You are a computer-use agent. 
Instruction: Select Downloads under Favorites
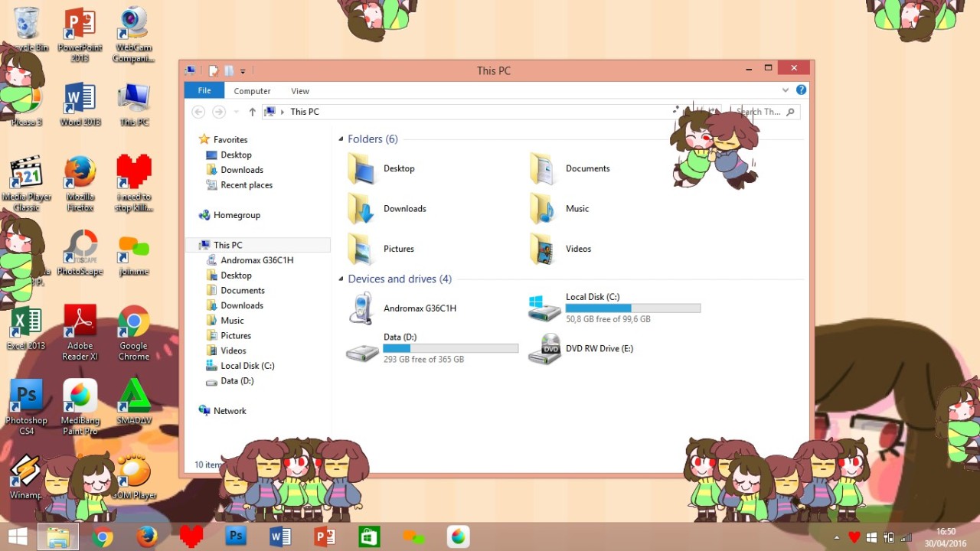tap(234, 170)
